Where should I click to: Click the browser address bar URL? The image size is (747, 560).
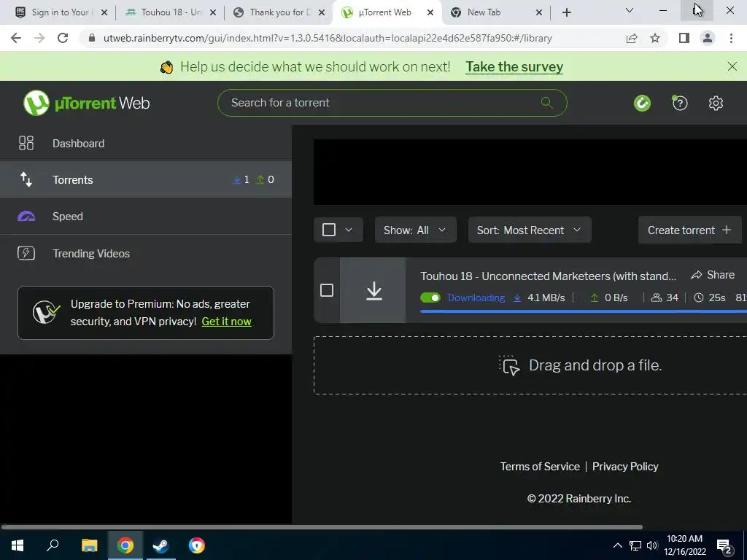click(328, 38)
